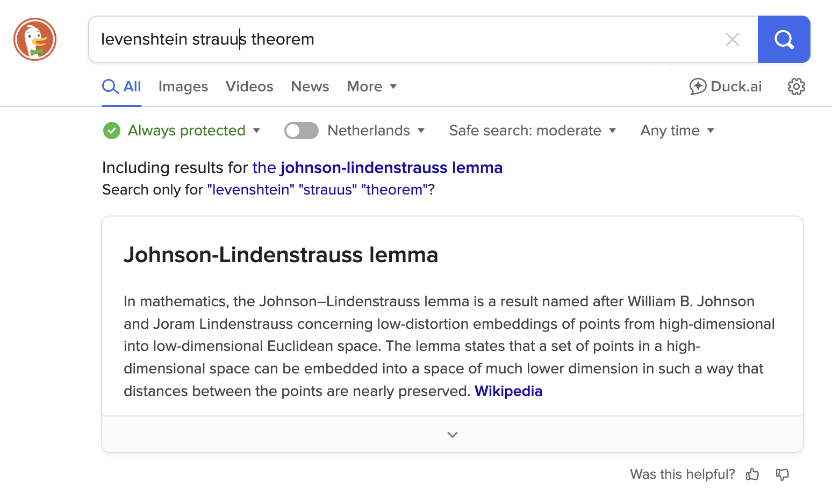
Task: Click the thumbs down icon
Action: (783, 474)
